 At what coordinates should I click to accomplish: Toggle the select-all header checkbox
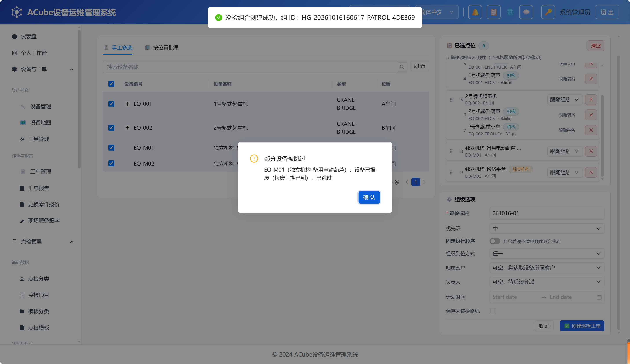point(111,84)
